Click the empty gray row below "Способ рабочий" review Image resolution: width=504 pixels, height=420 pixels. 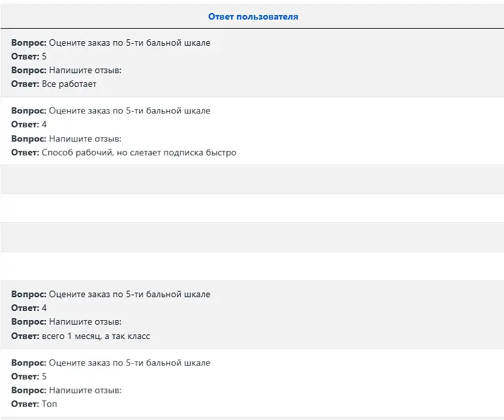point(252,180)
